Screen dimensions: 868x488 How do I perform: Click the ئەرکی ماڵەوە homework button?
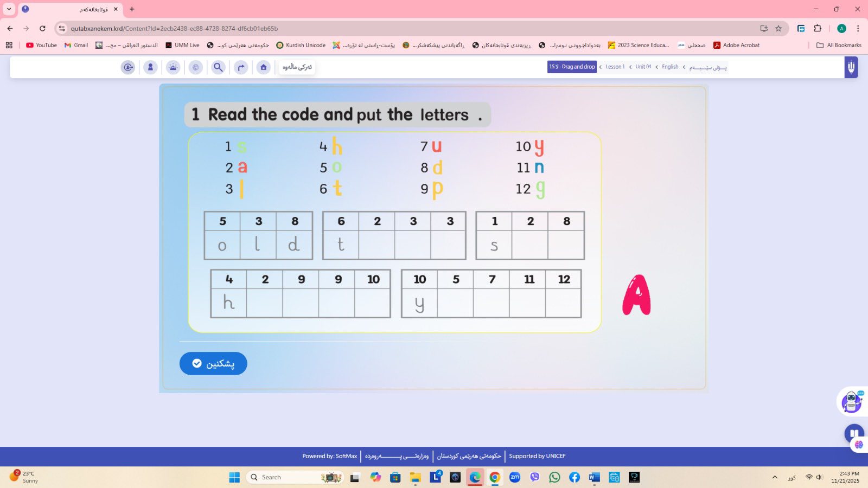pos(297,67)
